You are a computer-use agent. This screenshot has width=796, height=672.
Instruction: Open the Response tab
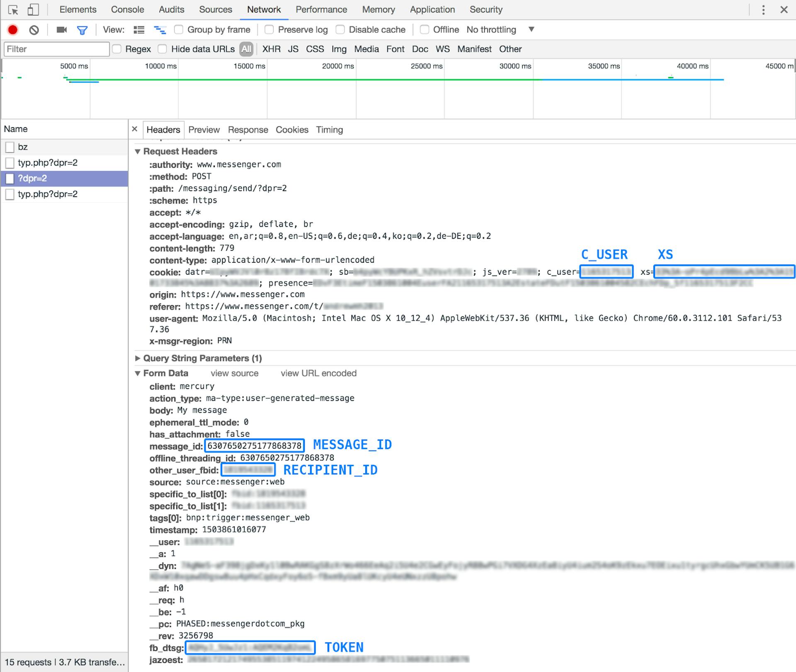coord(248,130)
